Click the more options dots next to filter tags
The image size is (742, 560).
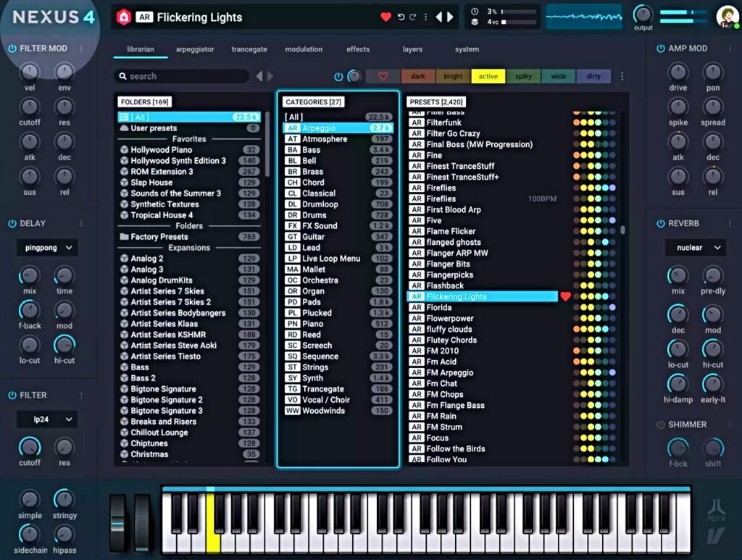coord(622,75)
